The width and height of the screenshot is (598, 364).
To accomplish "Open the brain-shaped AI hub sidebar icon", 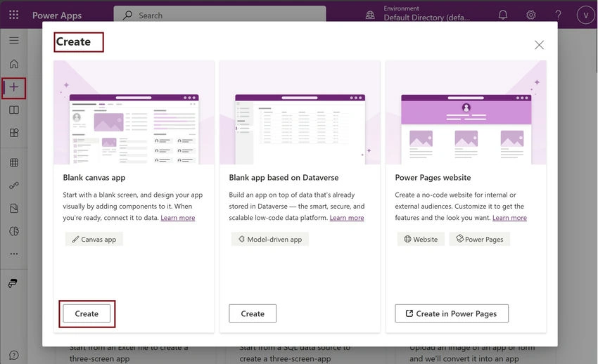I will coord(14,231).
